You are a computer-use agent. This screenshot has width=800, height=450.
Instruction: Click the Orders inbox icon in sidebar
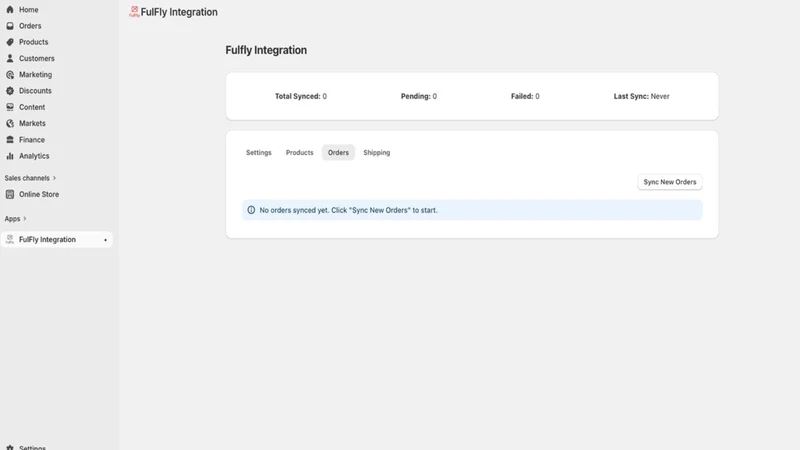click(10, 26)
